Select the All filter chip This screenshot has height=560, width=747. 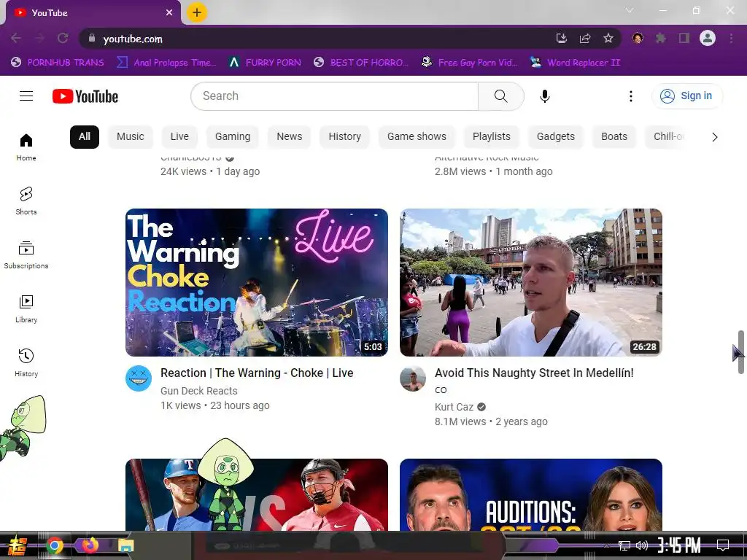(x=85, y=136)
